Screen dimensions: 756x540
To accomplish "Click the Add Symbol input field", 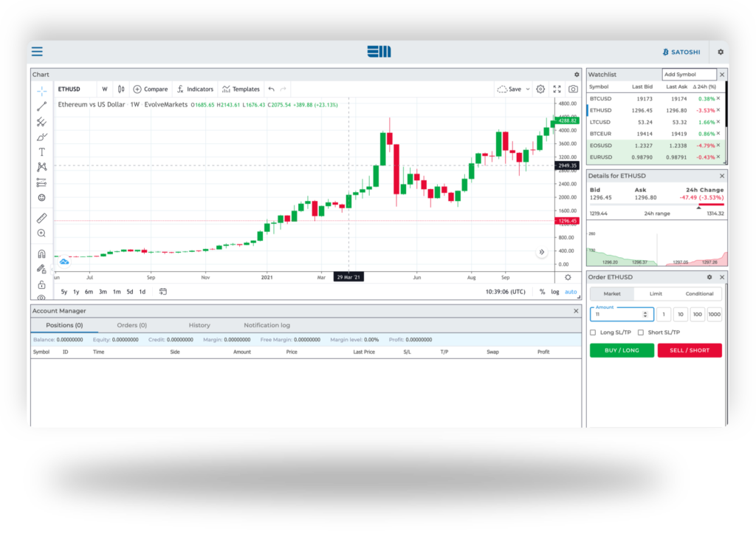I will coord(689,75).
